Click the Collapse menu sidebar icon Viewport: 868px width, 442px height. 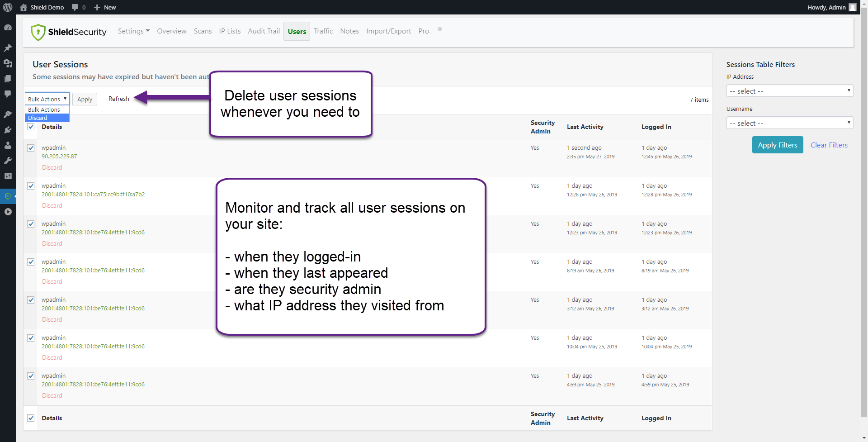(x=8, y=212)
